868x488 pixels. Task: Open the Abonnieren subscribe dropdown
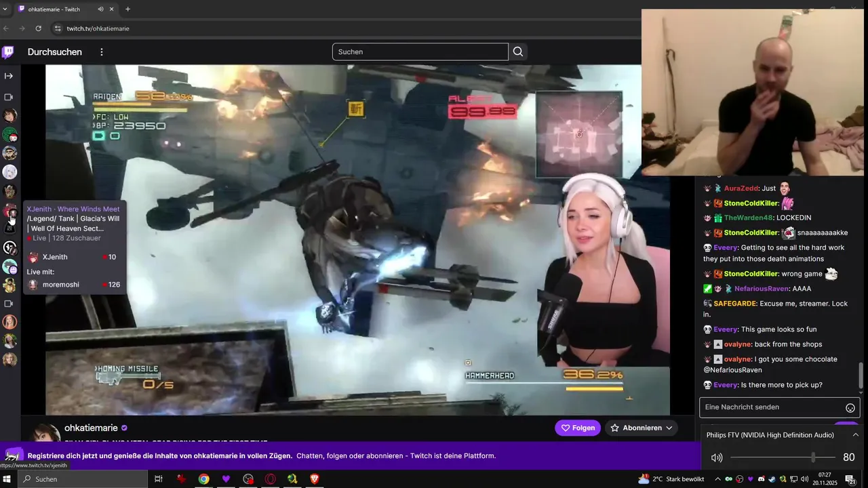click(x=642, y=428)
